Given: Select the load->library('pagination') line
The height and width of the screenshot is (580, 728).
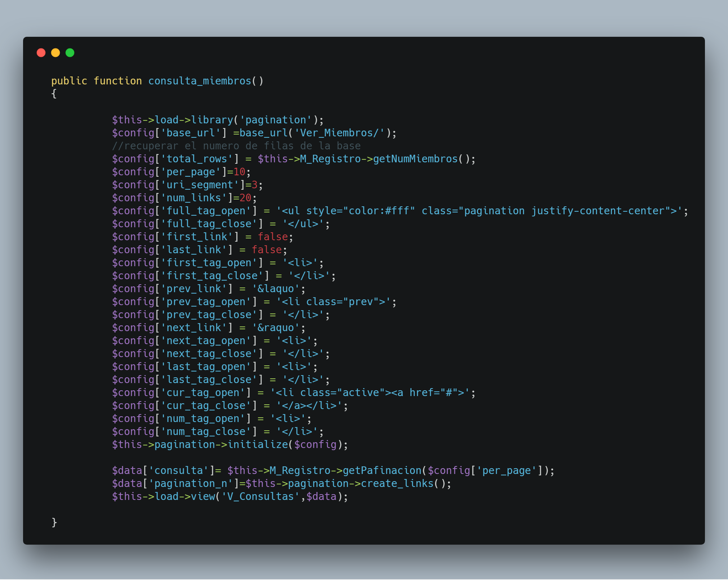Looking at the screenshot, I should click(218, 120).
